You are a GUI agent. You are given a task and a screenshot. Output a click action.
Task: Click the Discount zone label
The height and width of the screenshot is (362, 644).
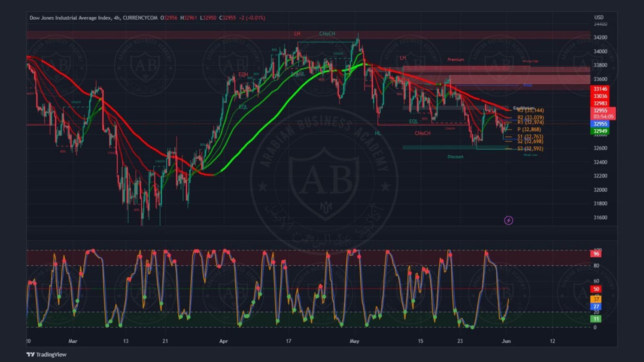[x=456, y=157]
